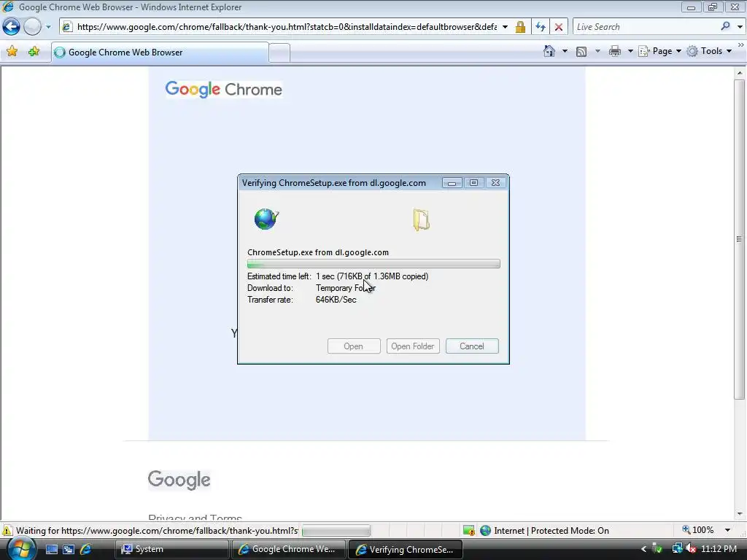Expand the zoom level dropdown arrow
Viewport: 747px width, 560px height.
pyautogui.click(x=727, y=530)
